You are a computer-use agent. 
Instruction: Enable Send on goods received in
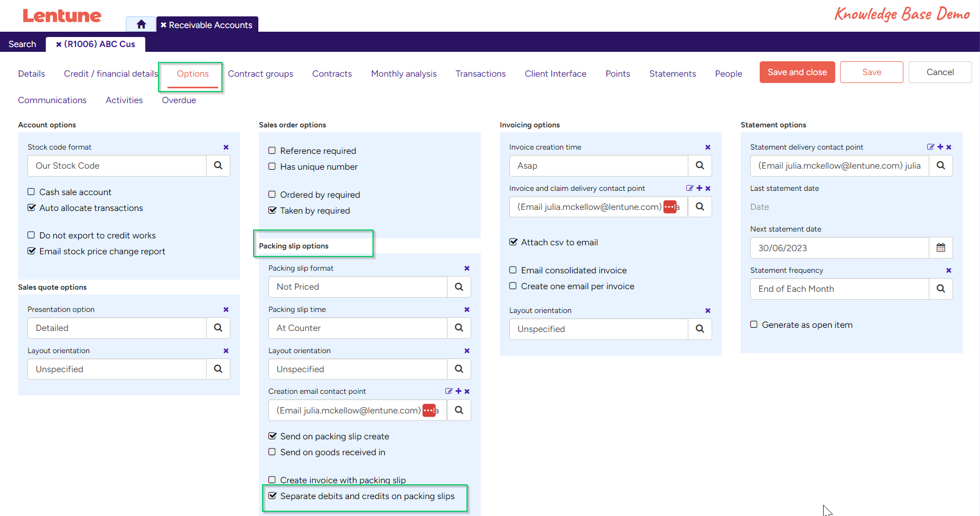point(272,452)
